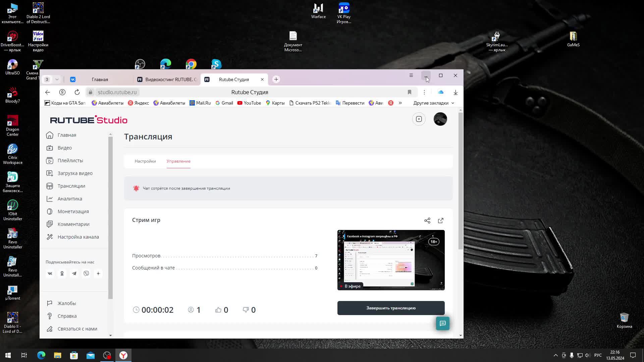Open a new browser tab
The image size is (644, 362).
[x=276, y=79]
